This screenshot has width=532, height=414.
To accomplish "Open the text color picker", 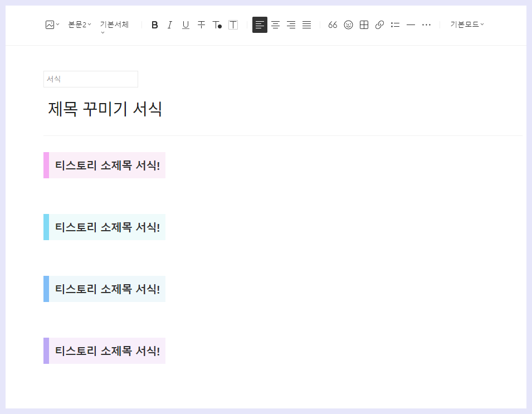I will pos(217,25).
